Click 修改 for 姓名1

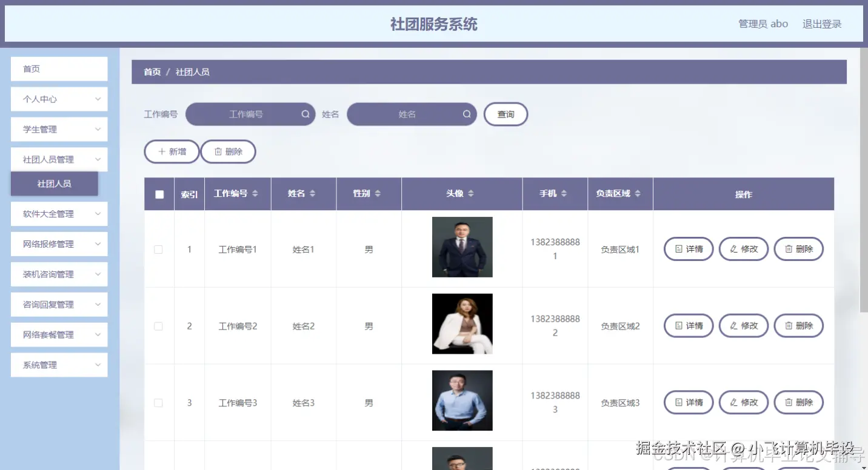click(744, 249)
